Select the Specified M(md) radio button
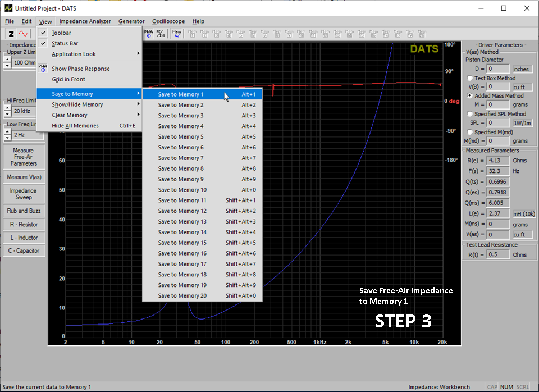Image resolution: width=539 pixels, height=392 pixels. [469, 132]
